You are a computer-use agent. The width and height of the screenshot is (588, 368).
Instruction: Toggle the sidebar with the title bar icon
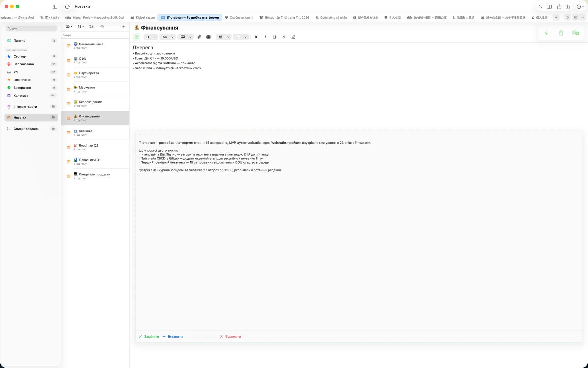pyautogui.click(x=55, y=7)
